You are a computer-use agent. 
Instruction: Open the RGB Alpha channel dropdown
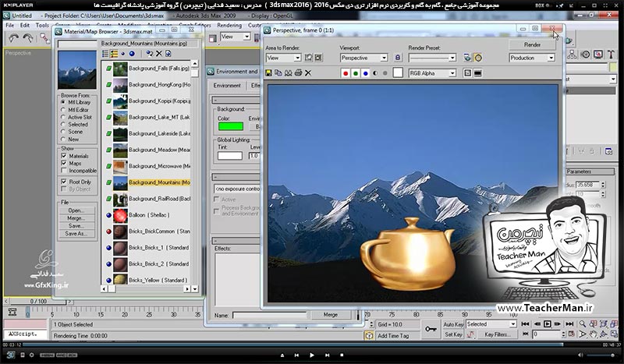pyautogui.click(x=432, y=73)
